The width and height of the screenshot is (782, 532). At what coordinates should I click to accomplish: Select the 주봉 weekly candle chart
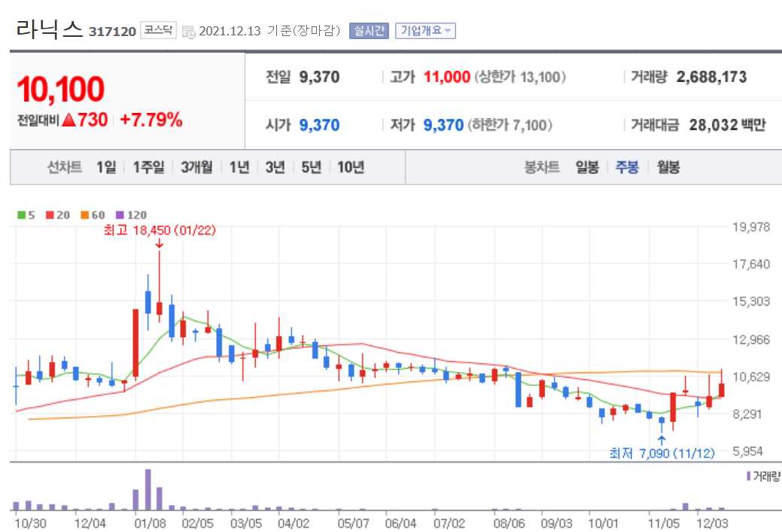coord(627,167)
